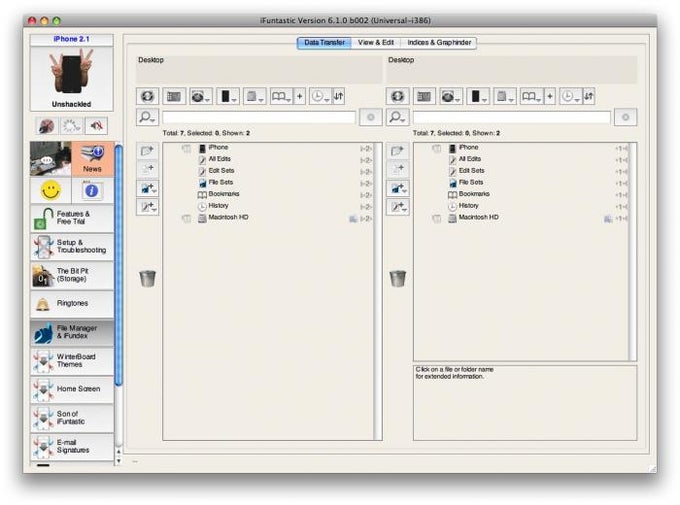Open Setup & Troubleshooting section
Image resolution: width=680 pixels, height=505 pixels.
point(72,246)
